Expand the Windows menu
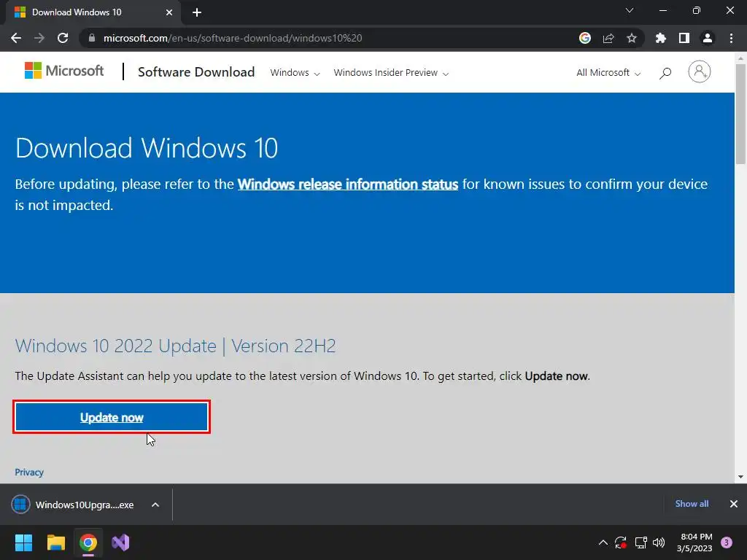 pos(295,72)
